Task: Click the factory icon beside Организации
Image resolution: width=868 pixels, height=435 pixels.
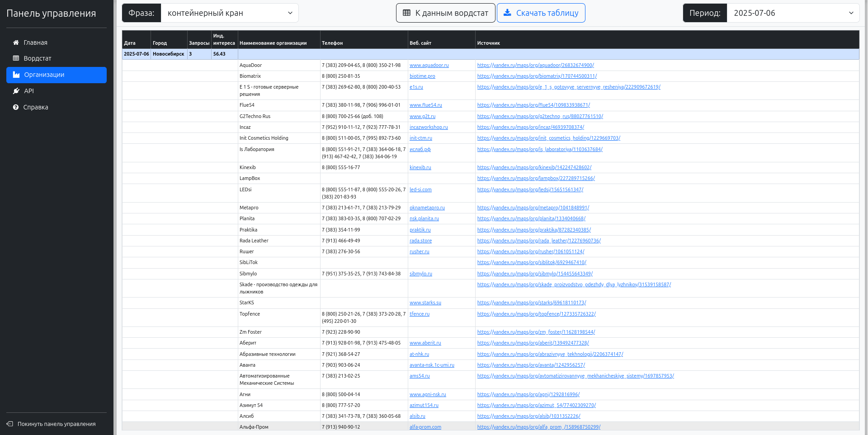Action: pos(16,75)
